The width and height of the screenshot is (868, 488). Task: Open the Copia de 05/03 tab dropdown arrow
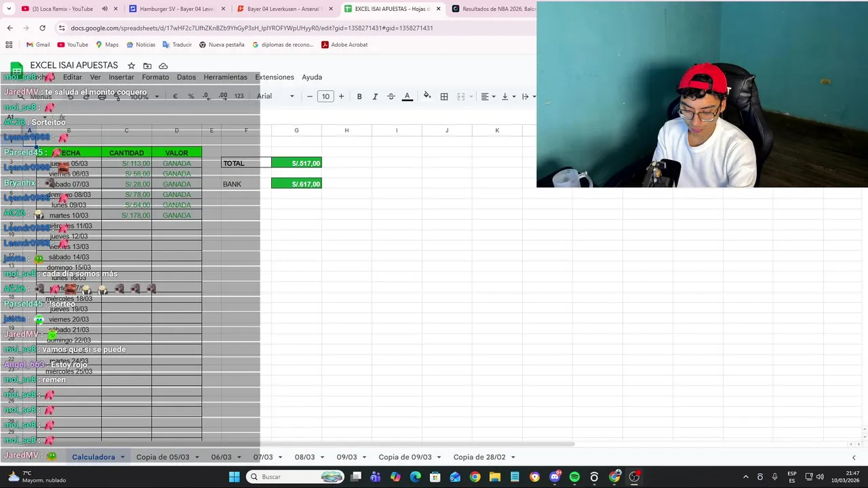(x=197, y=457)
